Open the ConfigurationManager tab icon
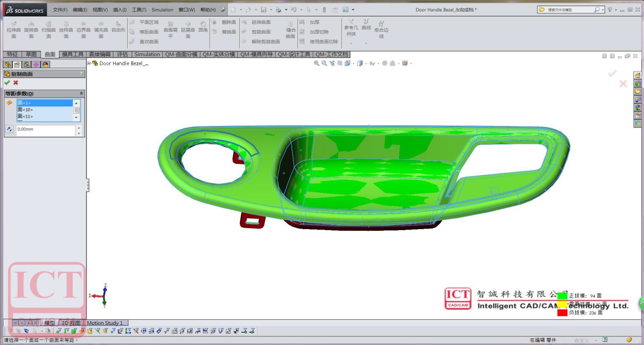This screenshot has width=644, height=345. coord(26,65)
